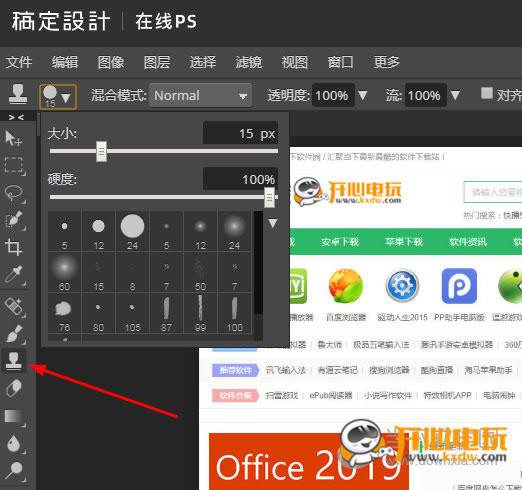522x490 pixels.
Task: Open the 滤镜 menu
Action: coord(249,62)
